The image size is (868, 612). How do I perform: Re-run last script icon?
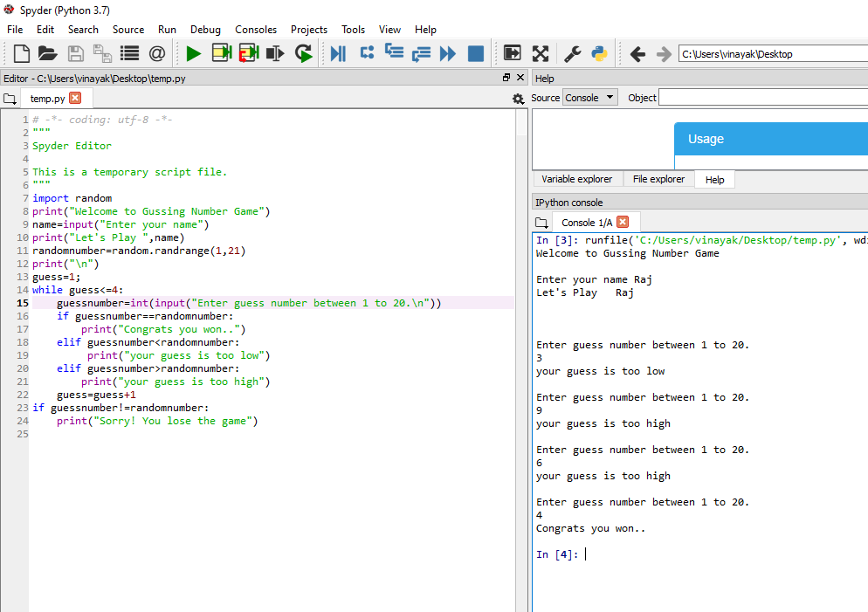tap(303, 53)
